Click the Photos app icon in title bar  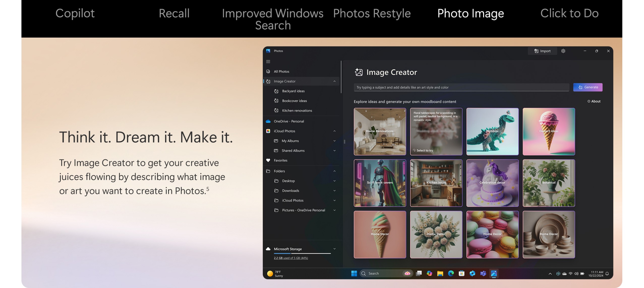point(268,51)
